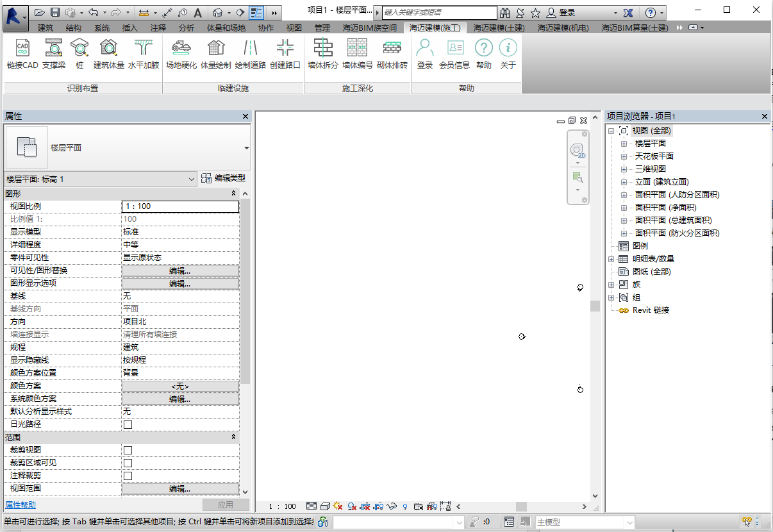Viewport: 773px width, 532px height.
Task: Enable the 裁剪视图 checkbox
Action: 128,450
